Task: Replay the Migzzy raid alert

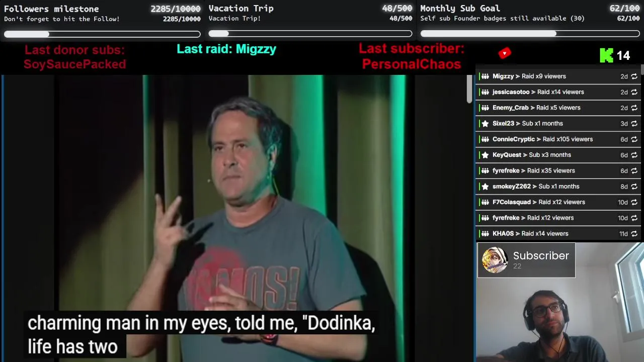Action: tap(634, 76)
